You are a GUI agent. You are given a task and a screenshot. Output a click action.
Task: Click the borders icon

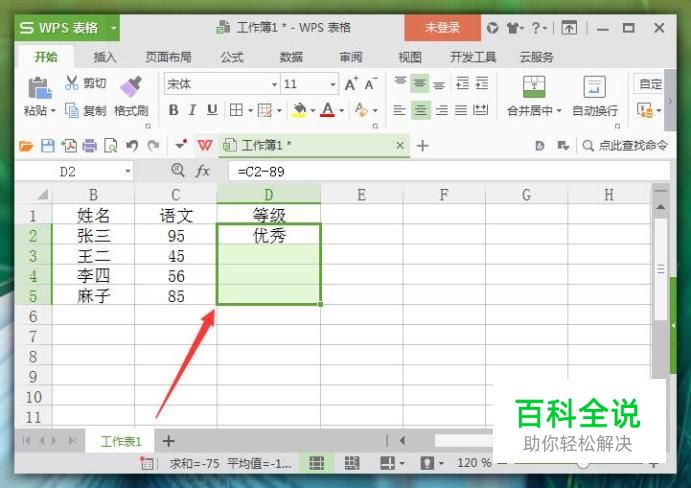[x=236, y=110]
